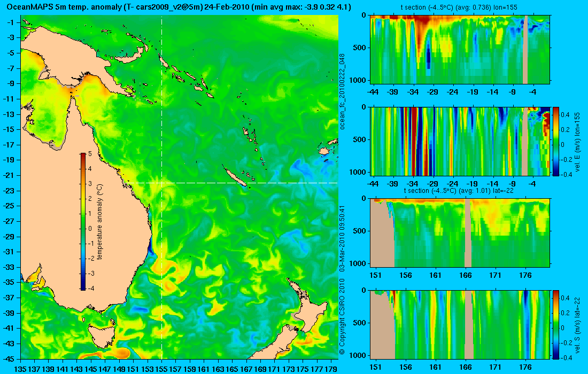588x374 pixels.
Task: Click the vel. E (m/s) color bar
Action: 556,141
